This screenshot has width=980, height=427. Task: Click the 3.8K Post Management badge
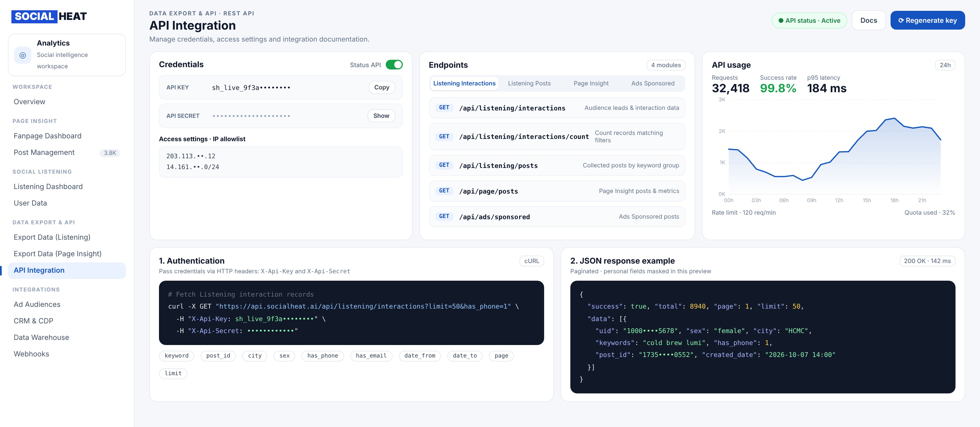(110, 153)
